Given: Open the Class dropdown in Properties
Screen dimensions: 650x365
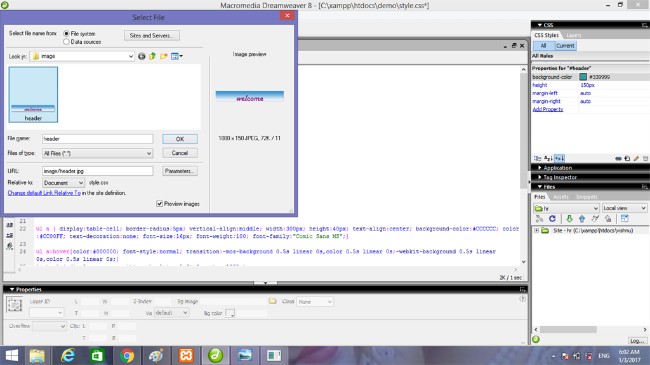Looking at the screenshot, I should click(315, 302).
